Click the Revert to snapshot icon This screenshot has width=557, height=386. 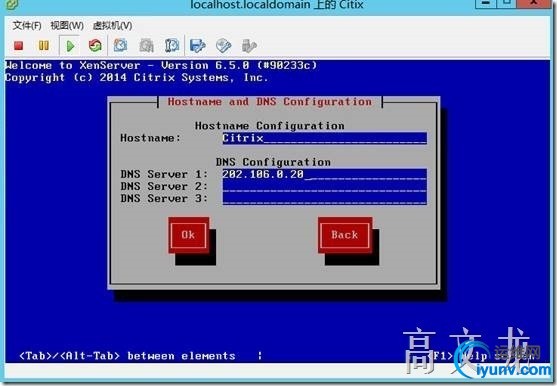tap(146, 45)
